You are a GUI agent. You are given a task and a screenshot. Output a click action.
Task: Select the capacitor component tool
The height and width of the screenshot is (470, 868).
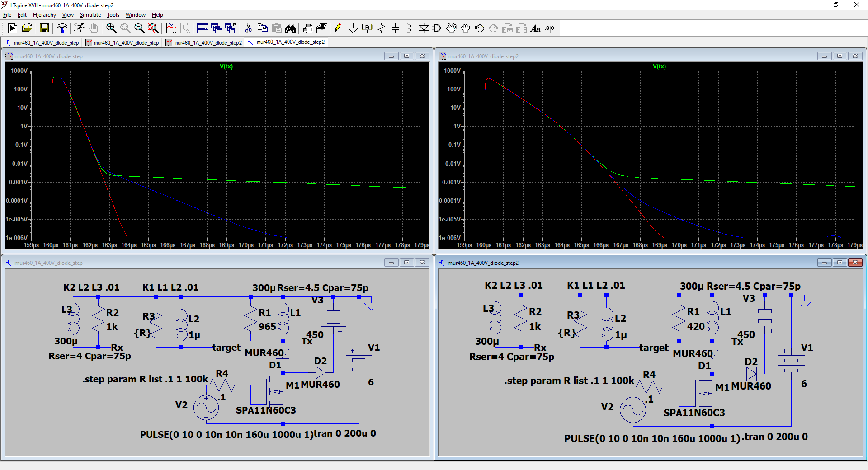coord(395,28)
